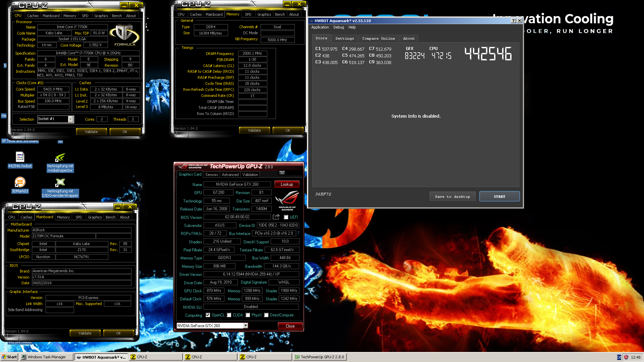
Task: Click OK in the CPU-Z mainboard window
Action: tap(118, 333)
